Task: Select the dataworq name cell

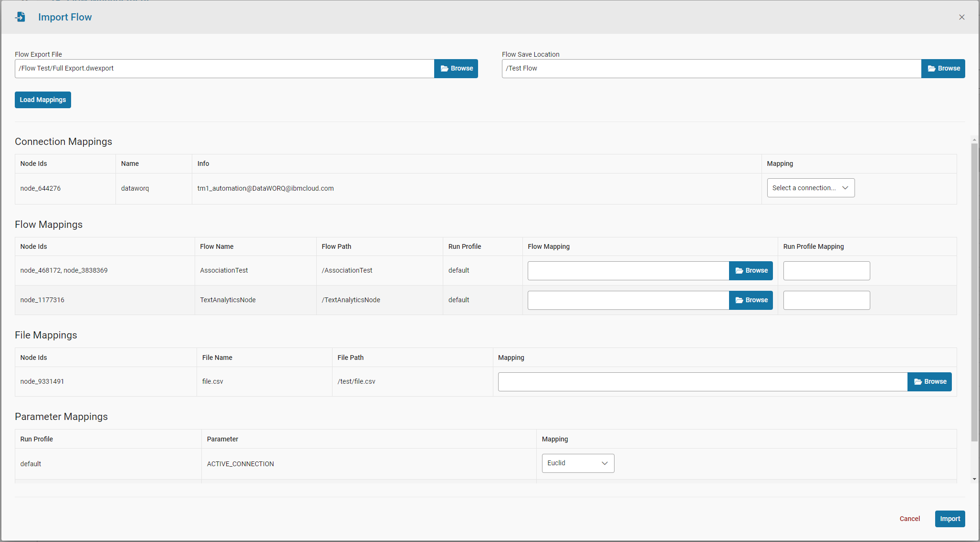Action: tap(154, 189)
